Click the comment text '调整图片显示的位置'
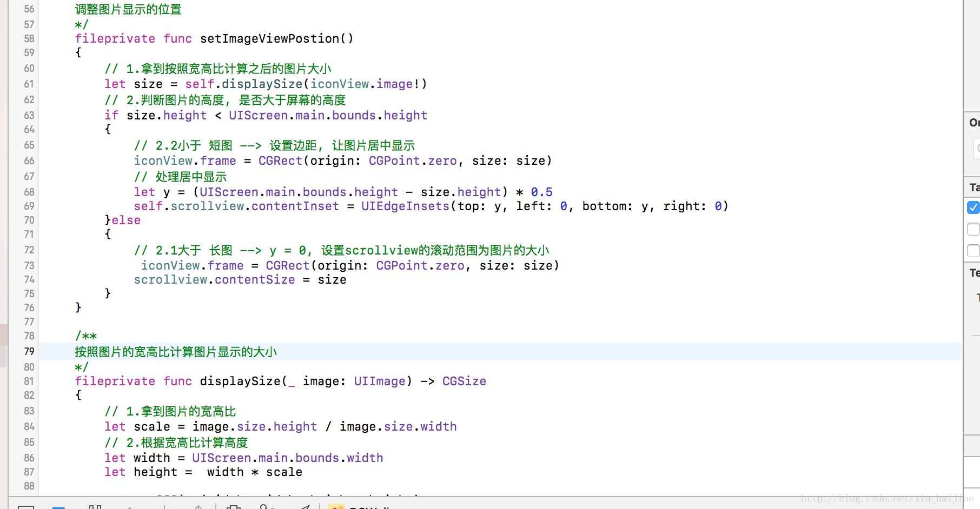The height and width of the screenshot is (509, 980). 128,9
